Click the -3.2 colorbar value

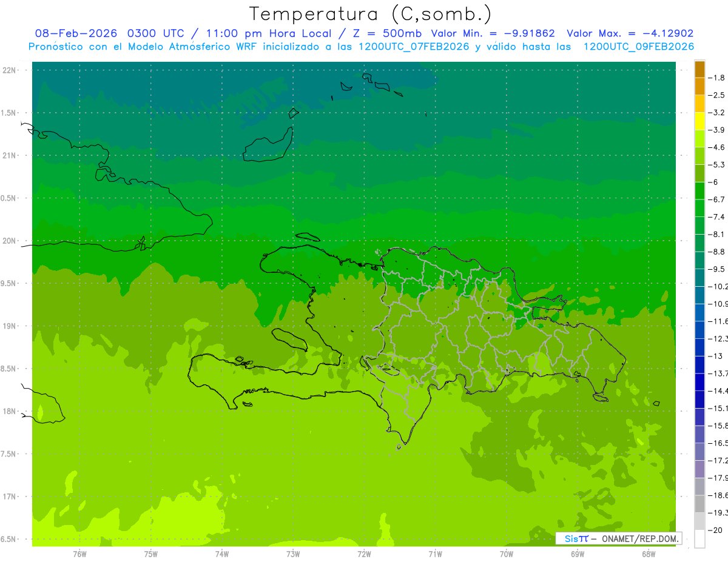tap(716, 113)
